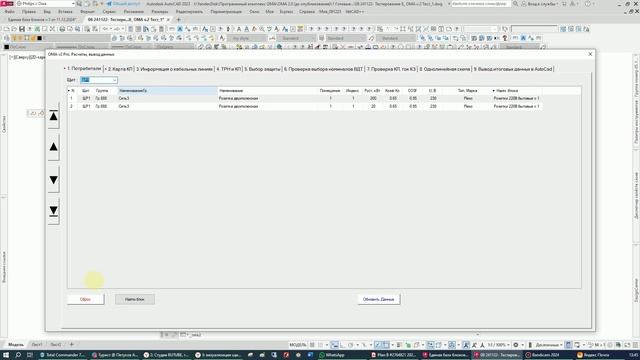Open the Параметризация menu
Screen dimensions: 640x360
coord(226,12)
